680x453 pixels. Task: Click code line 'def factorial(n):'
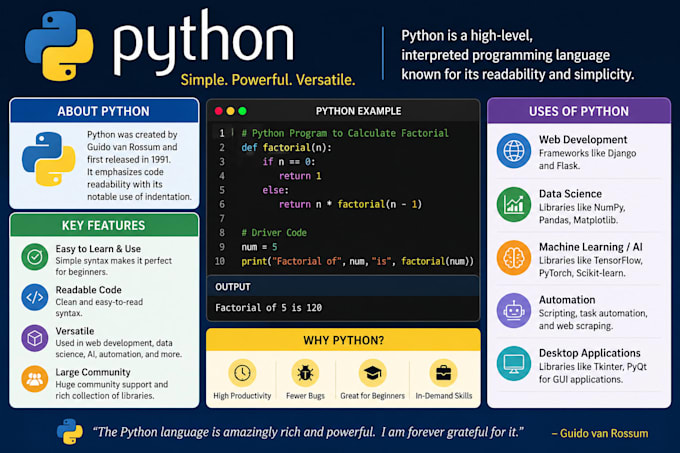[x=287, y=148]
